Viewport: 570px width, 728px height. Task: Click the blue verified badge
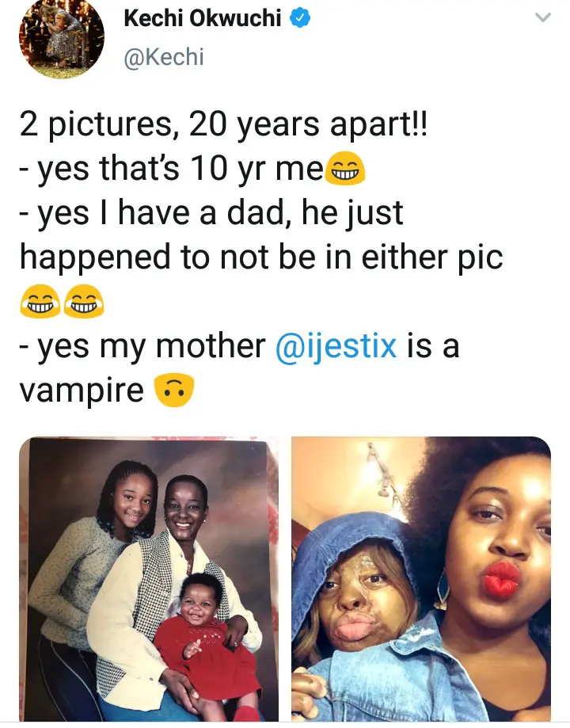tap(300, 18)
